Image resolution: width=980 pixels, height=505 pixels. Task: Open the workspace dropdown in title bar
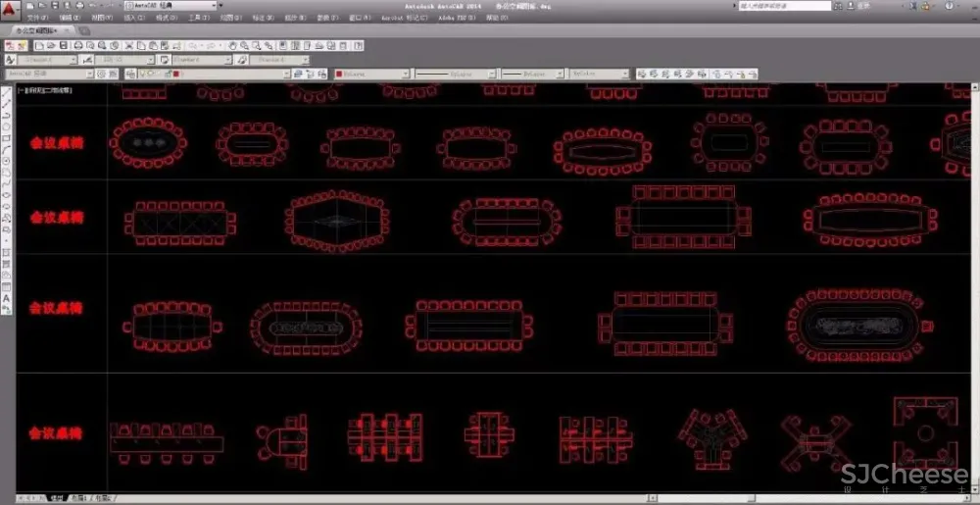click(171, 6)
